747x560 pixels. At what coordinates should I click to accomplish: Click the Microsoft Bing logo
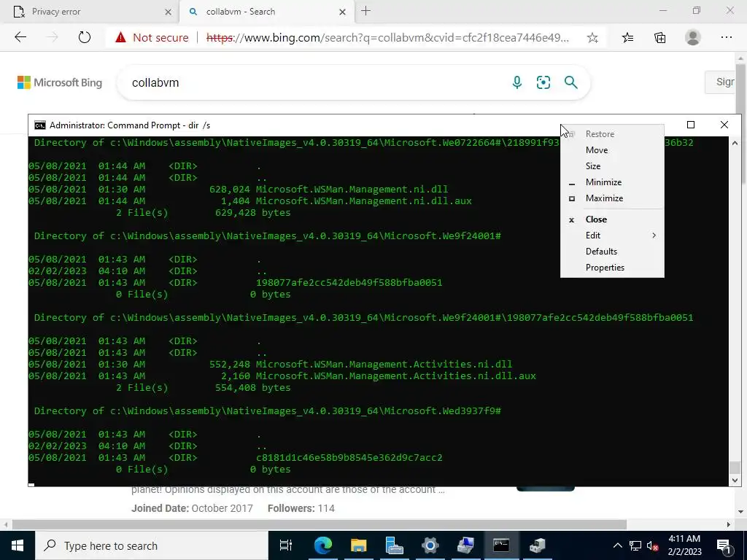[x=60, y=82]
